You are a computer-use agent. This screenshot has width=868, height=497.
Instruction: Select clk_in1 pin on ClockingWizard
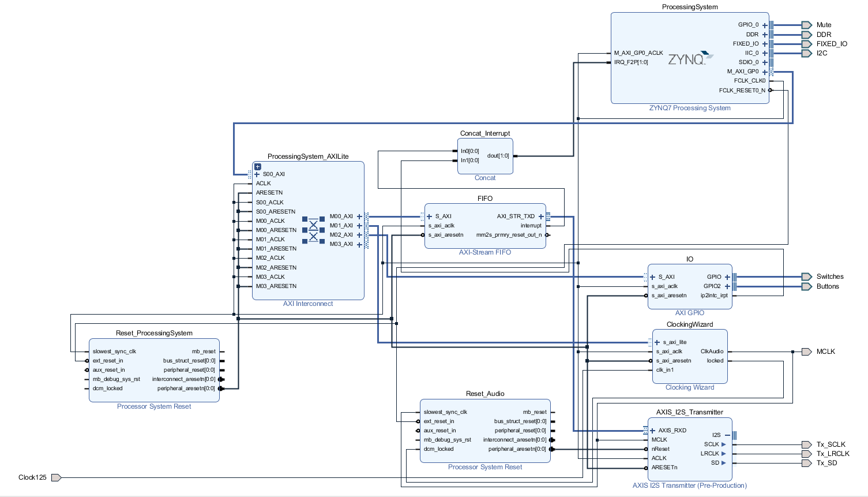[665, 370]
